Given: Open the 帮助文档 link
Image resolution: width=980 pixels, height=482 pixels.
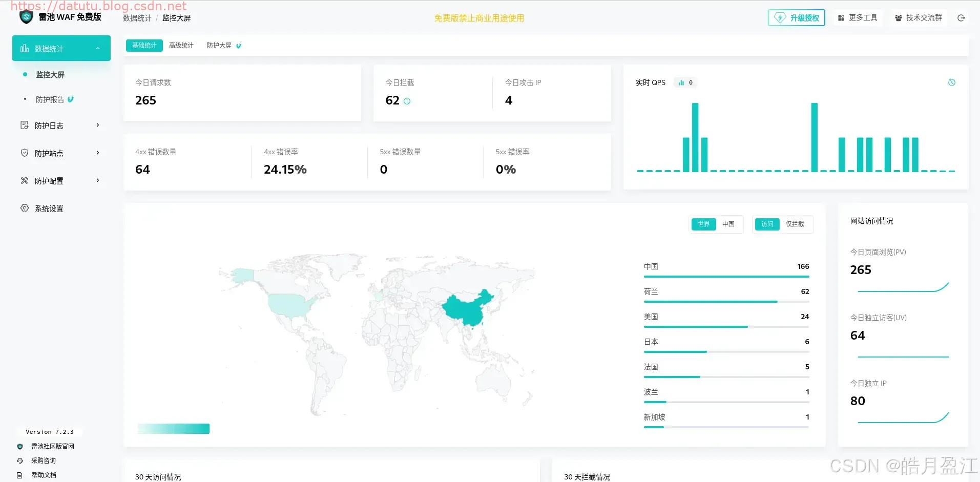Looking at the screenshot, I should tap(44, 475).
